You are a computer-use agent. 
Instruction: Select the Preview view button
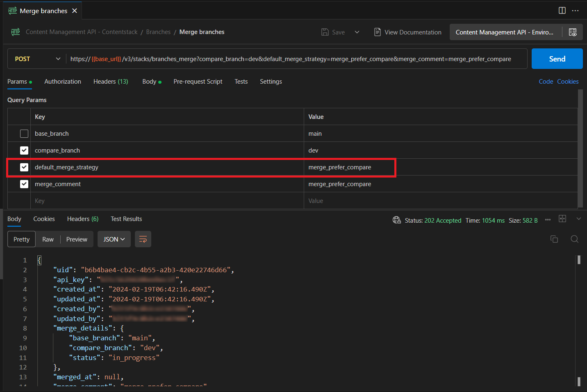click(x=77, y=239)
